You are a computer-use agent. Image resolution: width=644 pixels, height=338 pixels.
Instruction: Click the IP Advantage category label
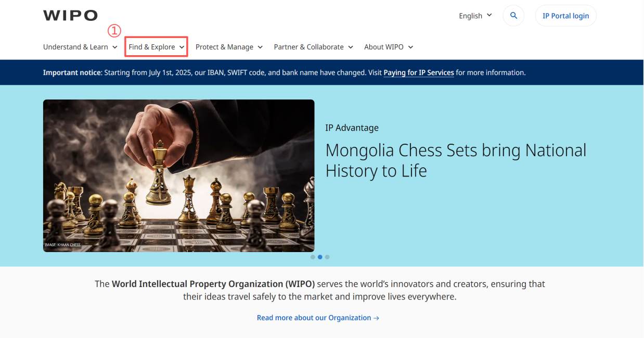pyautogui.click(x=352, y=128)
